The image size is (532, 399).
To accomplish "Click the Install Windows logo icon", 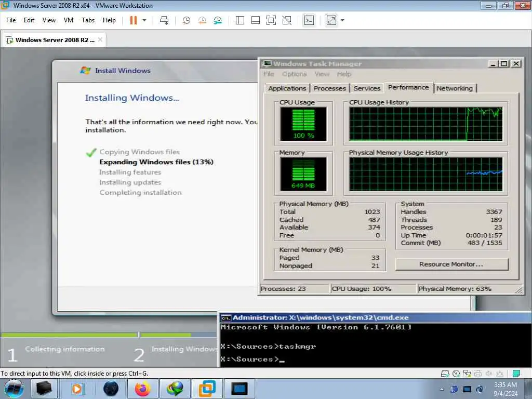I will [x=85, y=70].
